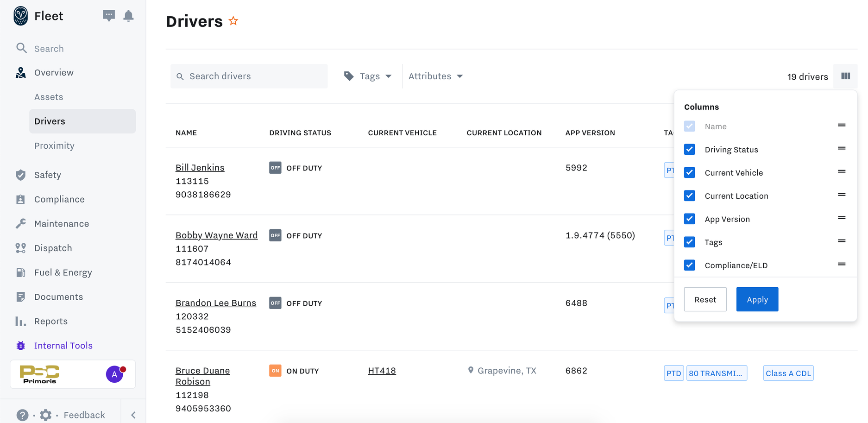
Task: Disable the Compliance/ELD column checkbox
Action: pos(689,265)
